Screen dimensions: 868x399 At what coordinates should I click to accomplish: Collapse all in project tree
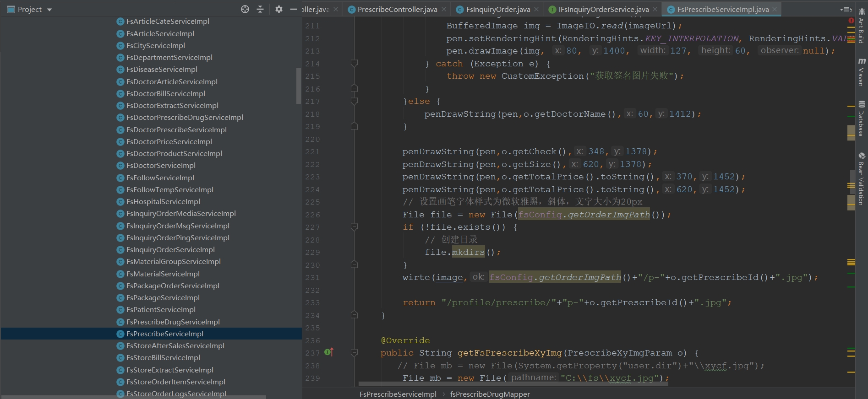pyautogui.click(x=260, y=9)
